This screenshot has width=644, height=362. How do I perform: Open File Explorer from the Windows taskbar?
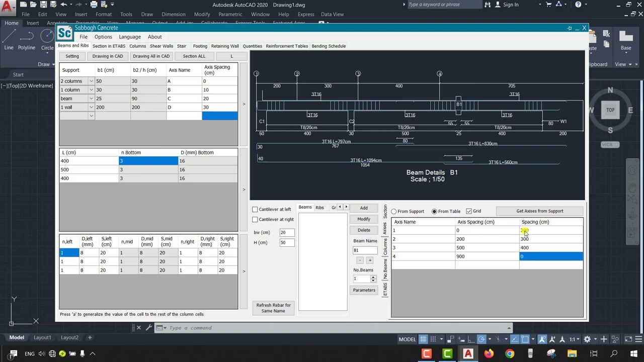[x=572, y=353]
